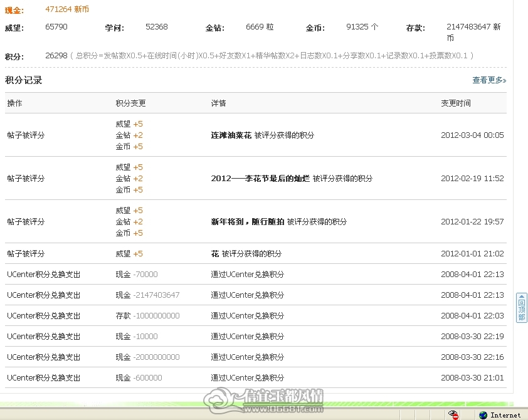
Task: Click the 积分记录 section heading
Action: [24, 80]
